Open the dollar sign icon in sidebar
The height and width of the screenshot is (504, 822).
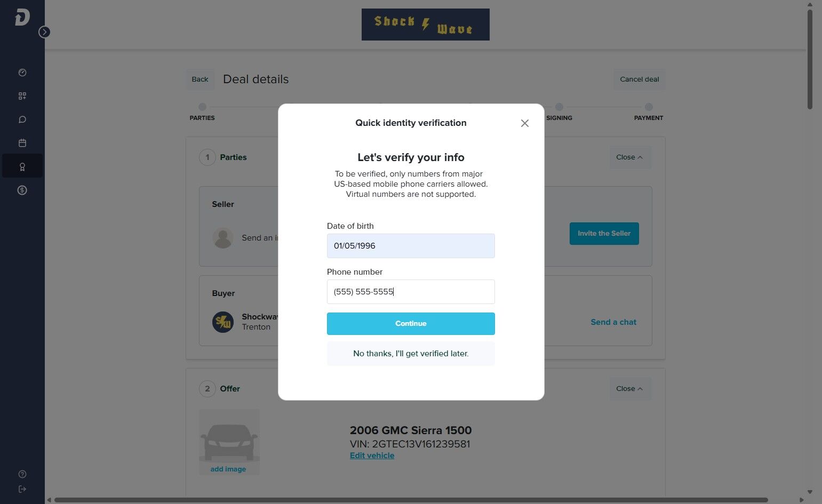pyautogui.click(x=22, y=190)
